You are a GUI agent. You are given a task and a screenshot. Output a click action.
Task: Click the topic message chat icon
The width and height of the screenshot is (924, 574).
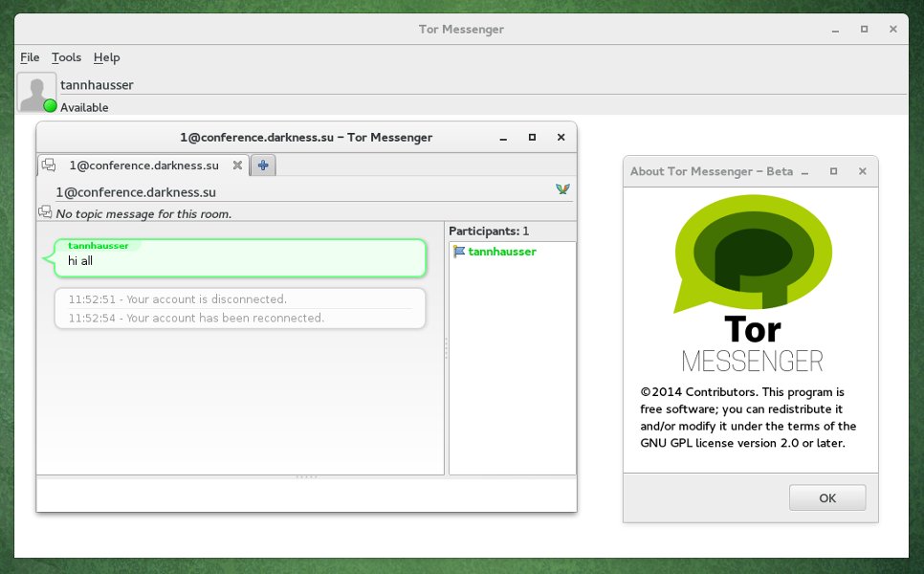tap(45, 211)
